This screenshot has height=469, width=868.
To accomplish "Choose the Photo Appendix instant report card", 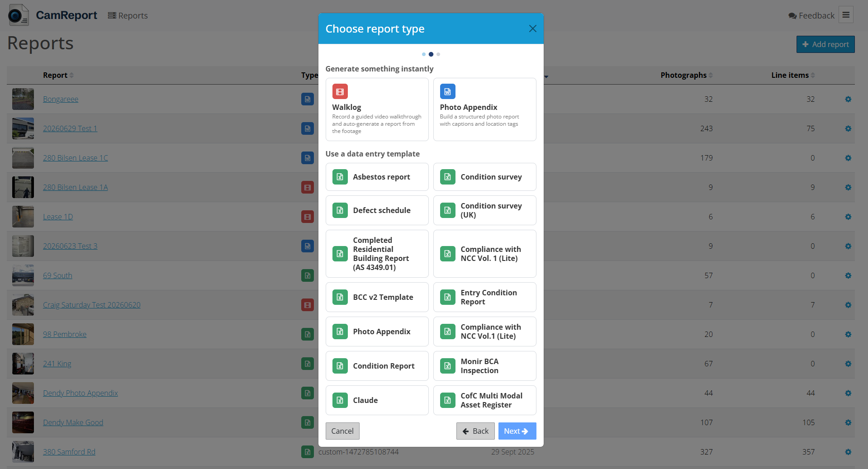I will click(484, 109).
